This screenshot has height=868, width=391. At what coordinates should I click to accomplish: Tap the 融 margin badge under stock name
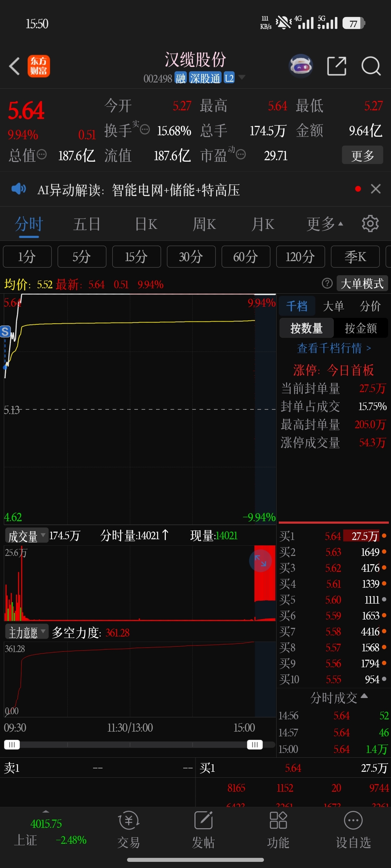181,78
